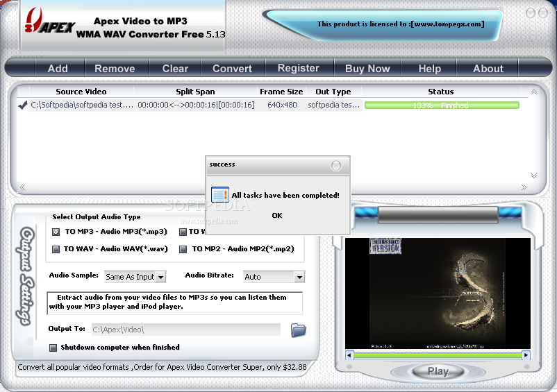This screenshot has height=392, width=557.
Task: Click the 100% Finished progress bar
Action: (x=442, y=105)
